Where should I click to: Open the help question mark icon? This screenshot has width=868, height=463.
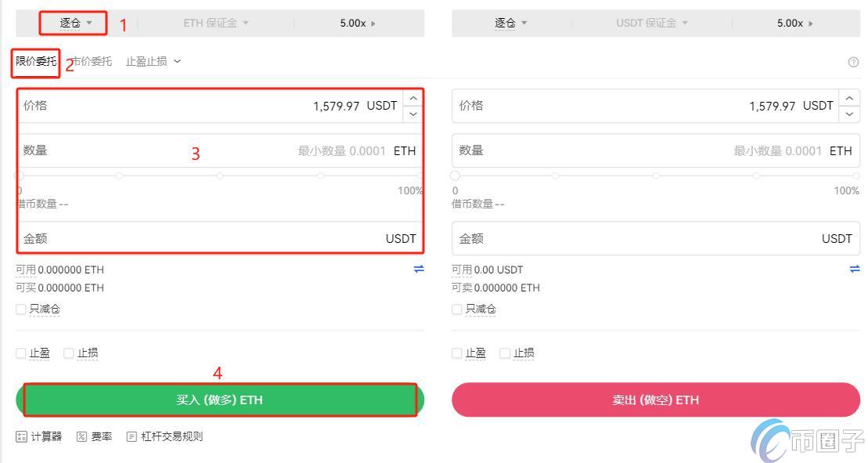coord(853,60)
